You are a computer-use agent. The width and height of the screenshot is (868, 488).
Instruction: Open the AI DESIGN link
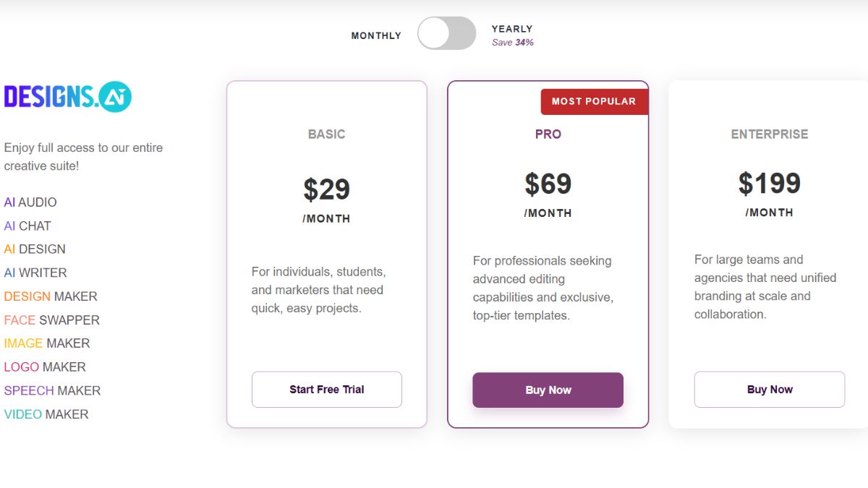click(35, 249)
